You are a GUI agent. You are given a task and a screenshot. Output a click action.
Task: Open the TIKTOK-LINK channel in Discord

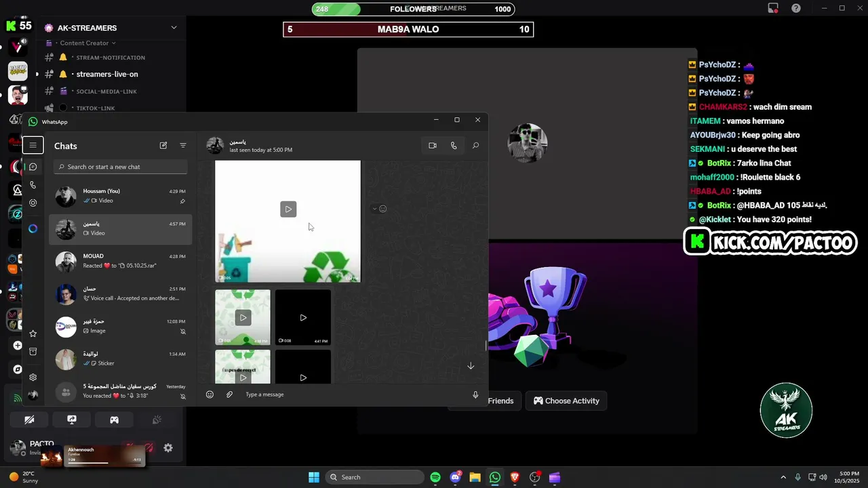coord(96,108)
